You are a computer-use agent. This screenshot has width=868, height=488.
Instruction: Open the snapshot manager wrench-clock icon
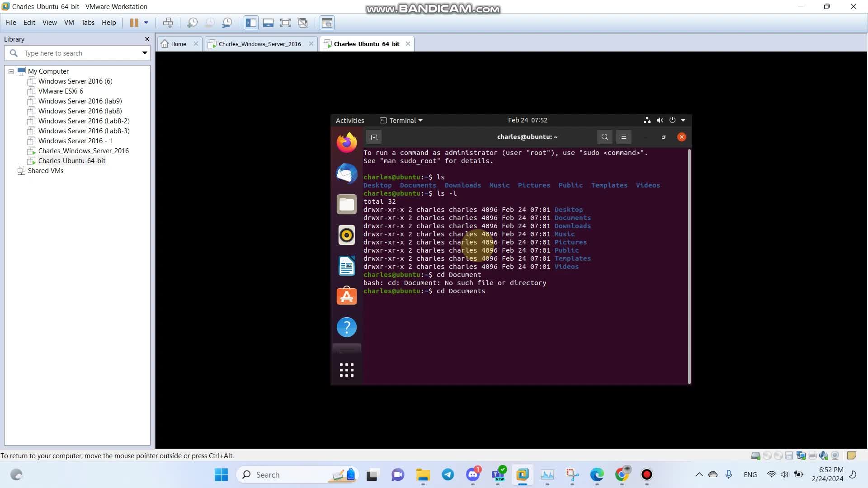point(227,23)
